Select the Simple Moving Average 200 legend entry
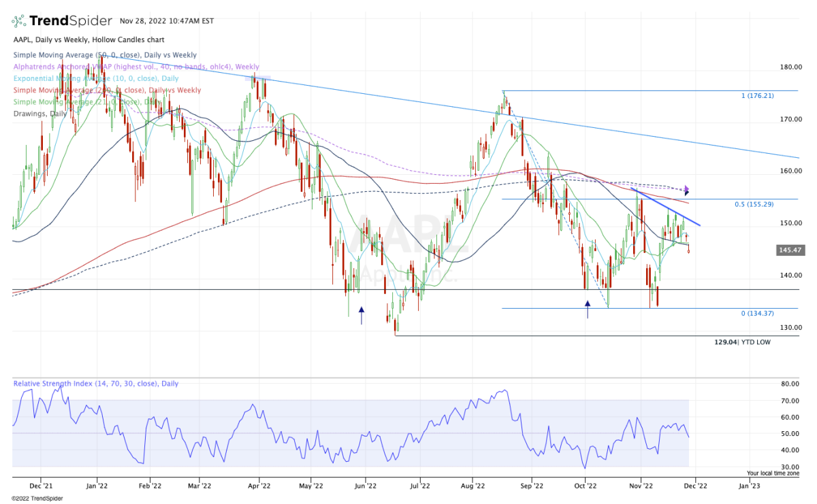Viewport: 817px width, 504px height. [107, 90]
